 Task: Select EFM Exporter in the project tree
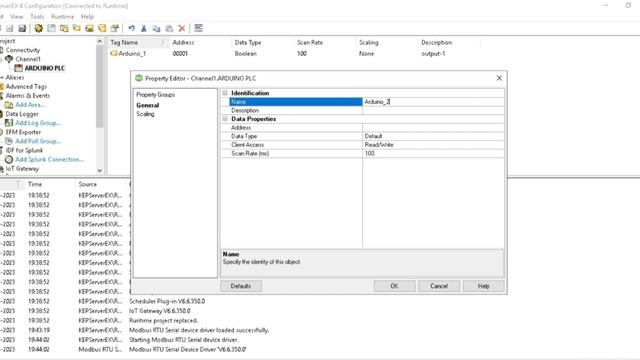pos(23,132)
